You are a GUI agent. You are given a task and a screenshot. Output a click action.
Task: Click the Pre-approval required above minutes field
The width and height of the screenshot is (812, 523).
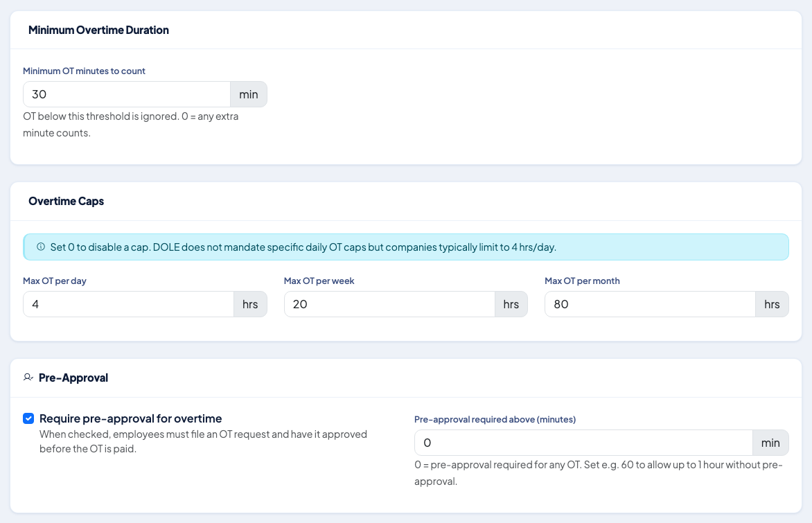click(583, 443)
